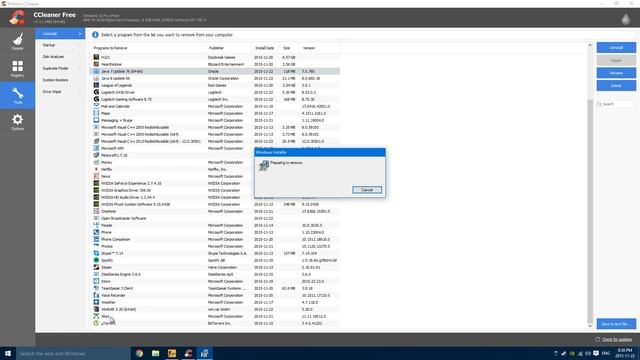This screenshot has height=360, width=640.
Task: Switch to the Duplicate Finder tab
Action: click(60, 68)
